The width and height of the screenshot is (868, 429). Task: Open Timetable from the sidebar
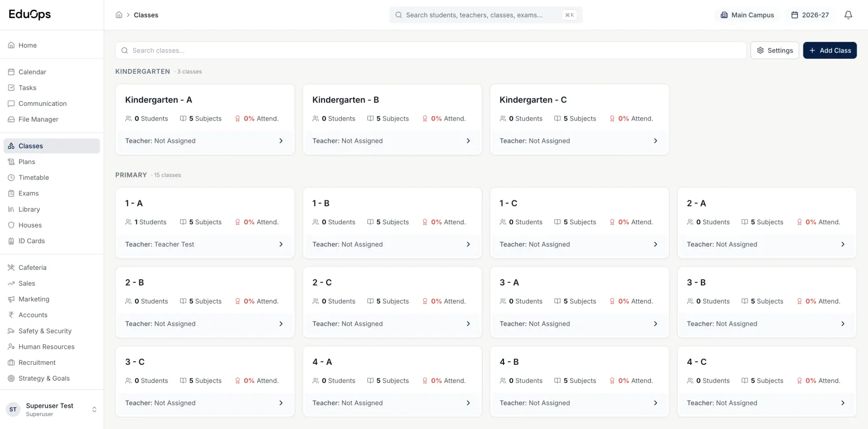[52, 177]
